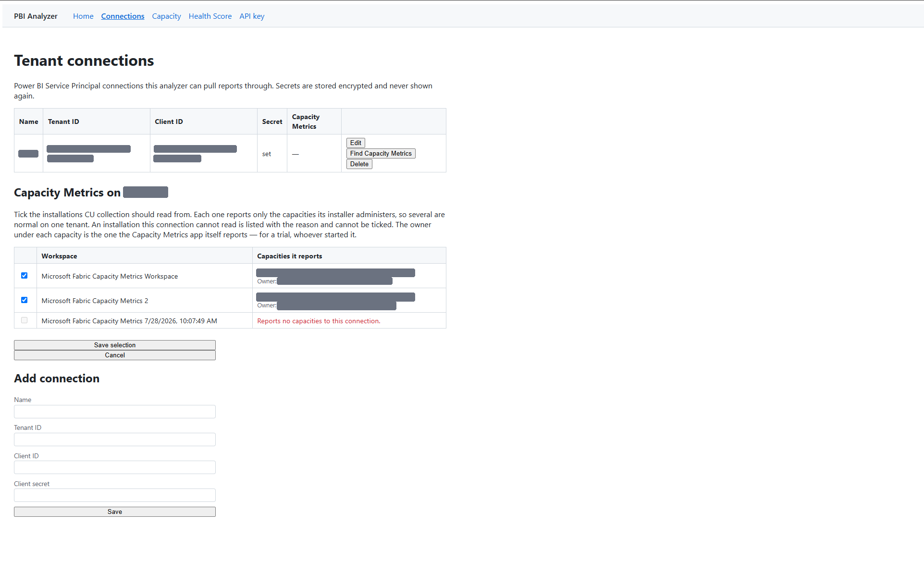Open the Capacity navigation link
924x561 pixels.
click(x=166, y=16)
